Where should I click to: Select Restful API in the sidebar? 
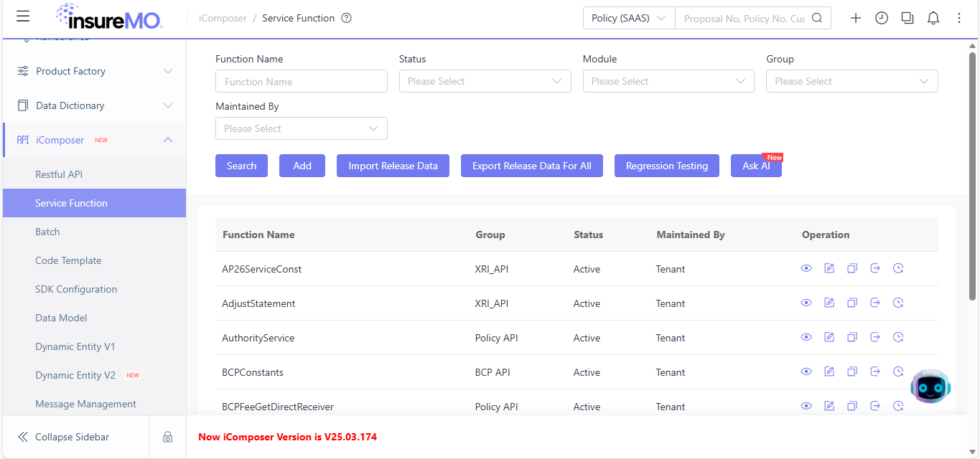[x=60, y=174]
